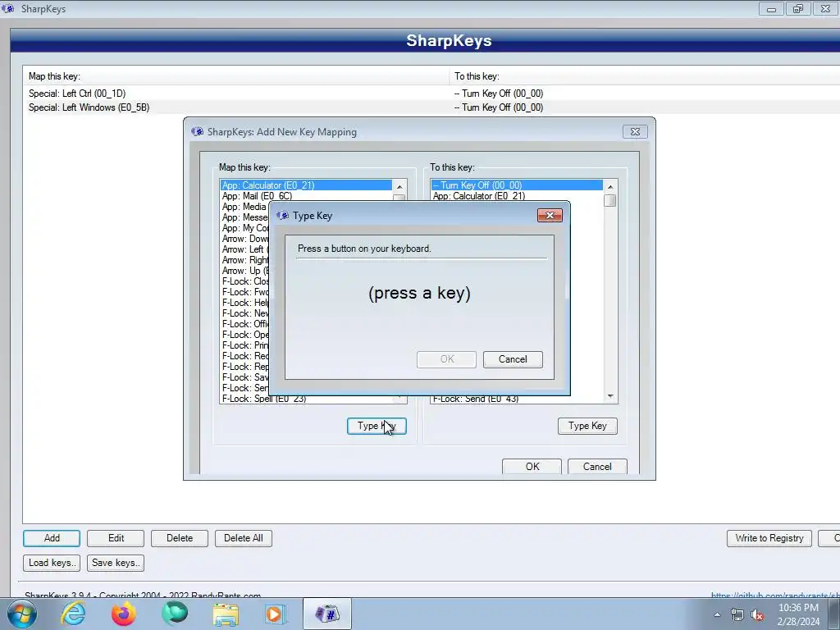This screenshot has height=630, width=840.
Task: Confirm mapping with OK in Add New Key Mapping
Action: (x=532, y=467)
